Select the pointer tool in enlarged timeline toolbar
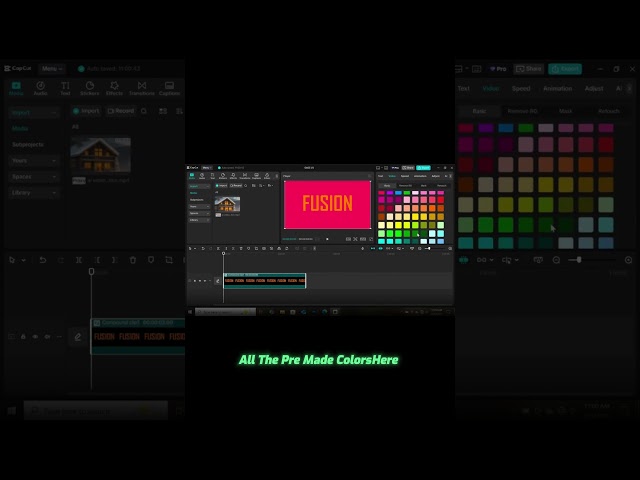Screen dimensions: 640x480 pyautogui.click(x=12, y=260)
